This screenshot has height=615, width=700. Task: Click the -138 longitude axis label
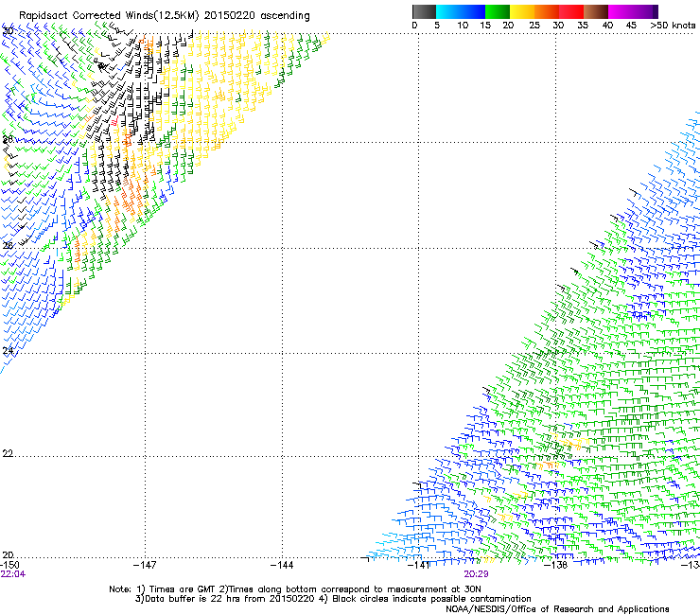coord(556,565)
